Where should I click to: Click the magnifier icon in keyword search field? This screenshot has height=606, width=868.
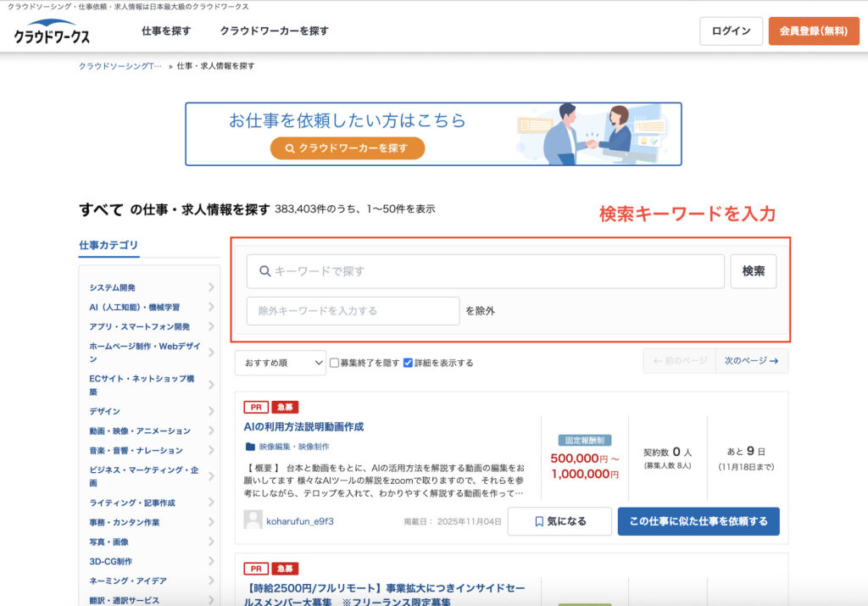click(x=264, y=271)
